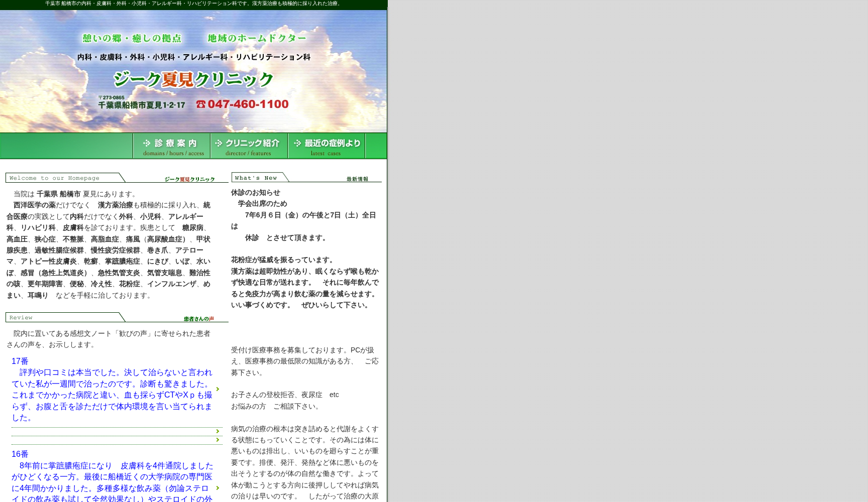Image resolution: width=868 pixels, height=502 pixels.
Task: Click the Welcome to our Homepage header tab
Action: coord(55,178)
